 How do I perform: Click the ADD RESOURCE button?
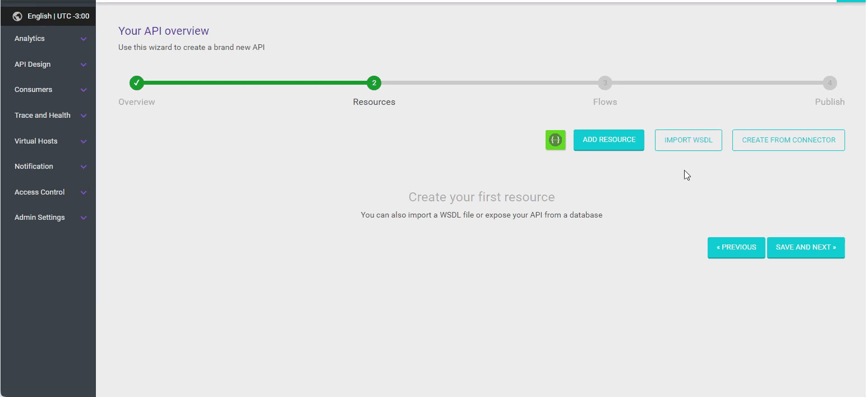pyautogui.click(x=609, y=140)
